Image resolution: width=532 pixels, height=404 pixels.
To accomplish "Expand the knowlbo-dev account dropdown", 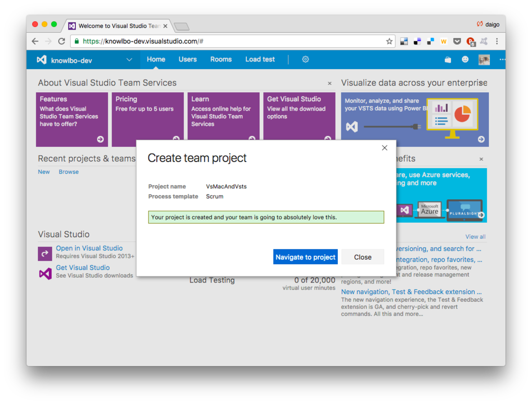I will click(129, 60).
